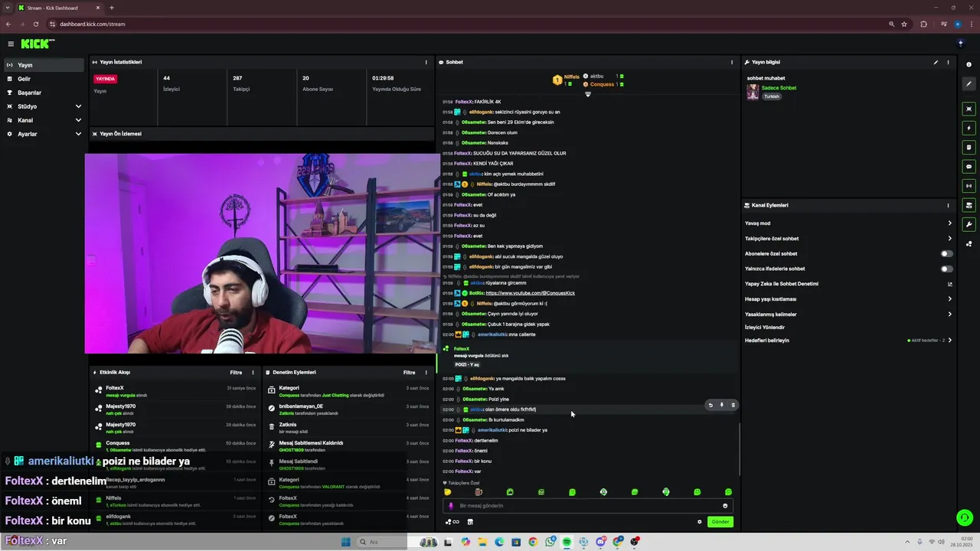Pin the hovered aktbu chat message

click(x=721, y=405)
